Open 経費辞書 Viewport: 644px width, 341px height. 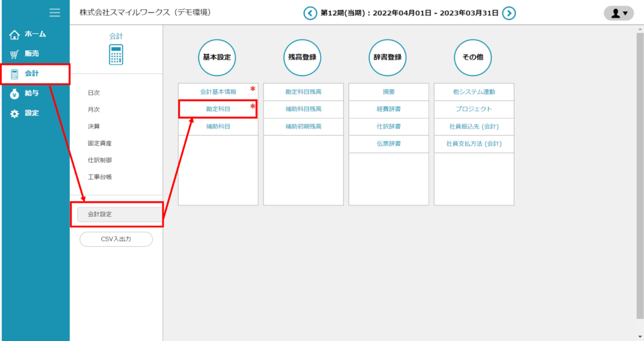tap(389, 109)
